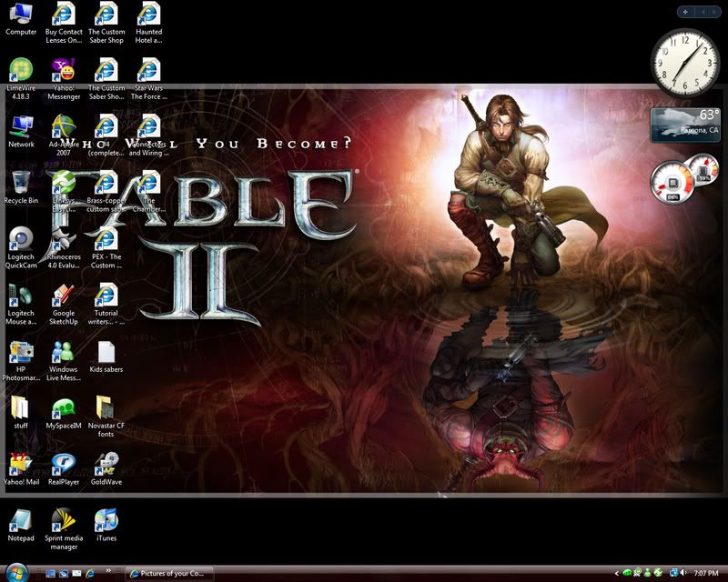
Task: Expand the Quick Launch overflow chevron
Action: point(108,572)
